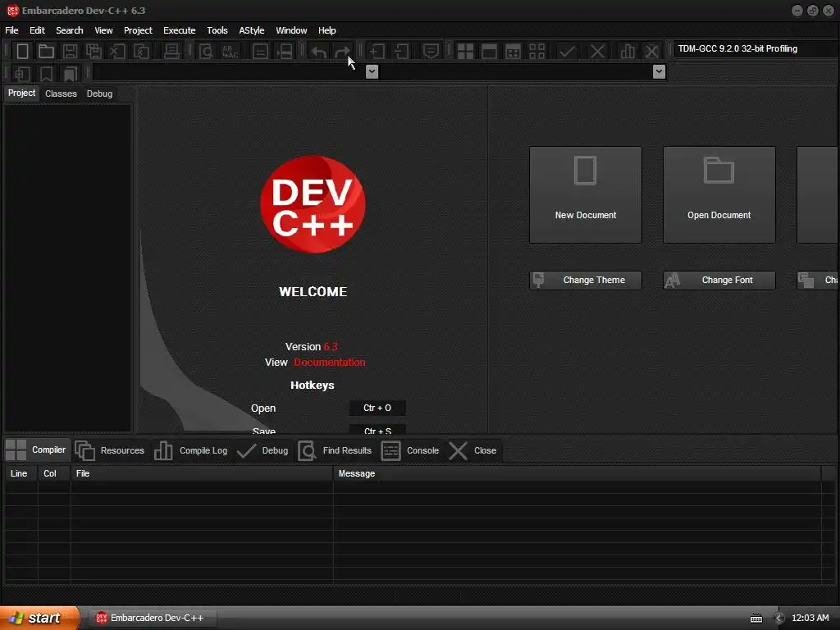Click the Close file toolbar icon
This screenshot has height=630, width=840.
click(x=116, y=52)
